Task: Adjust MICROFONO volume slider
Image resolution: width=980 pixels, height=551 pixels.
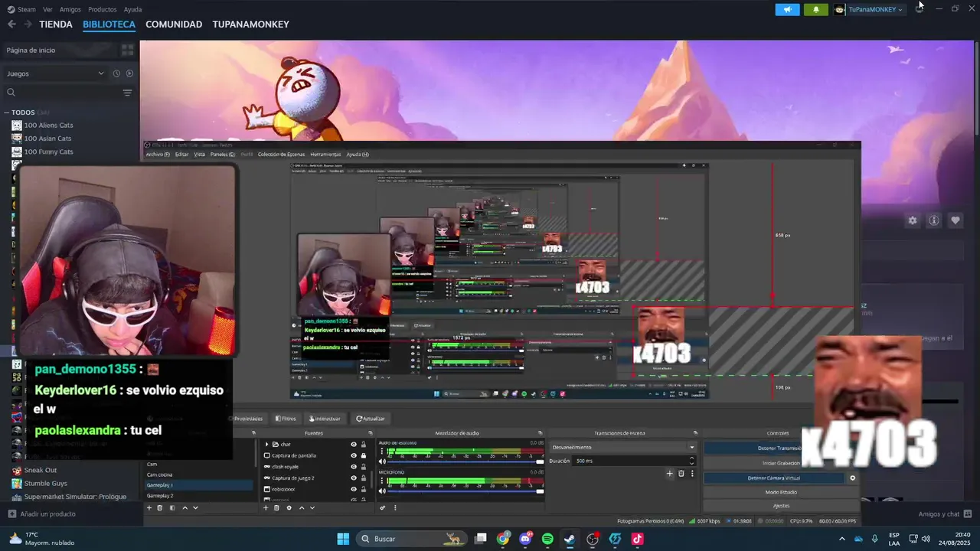Action: 466,491
